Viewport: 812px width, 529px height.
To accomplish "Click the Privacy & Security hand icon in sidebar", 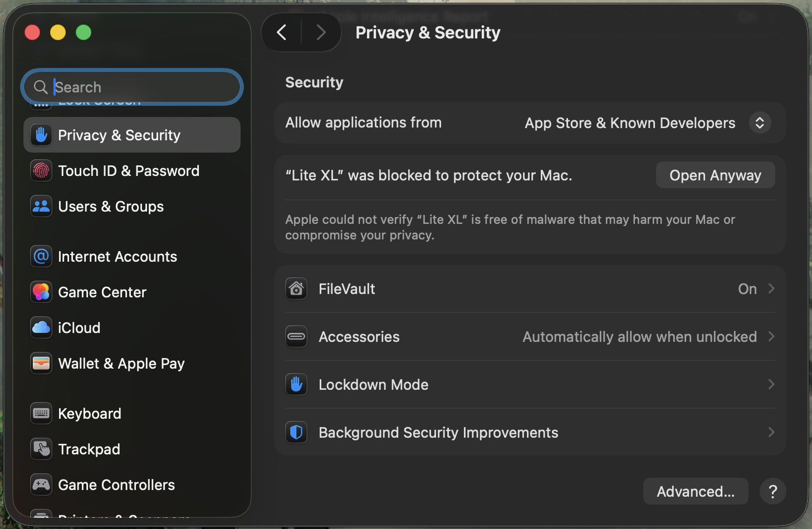I will click(x=41, y=135).
